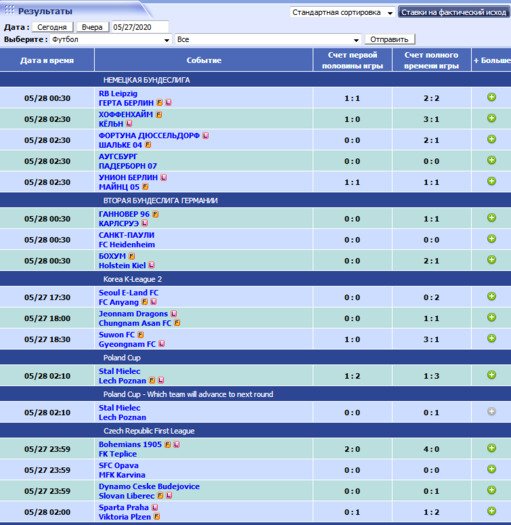Open plus icon in Poland Cup 1:3 row
The height and width of the screenshot is (525, 511).
pos(491,375)
